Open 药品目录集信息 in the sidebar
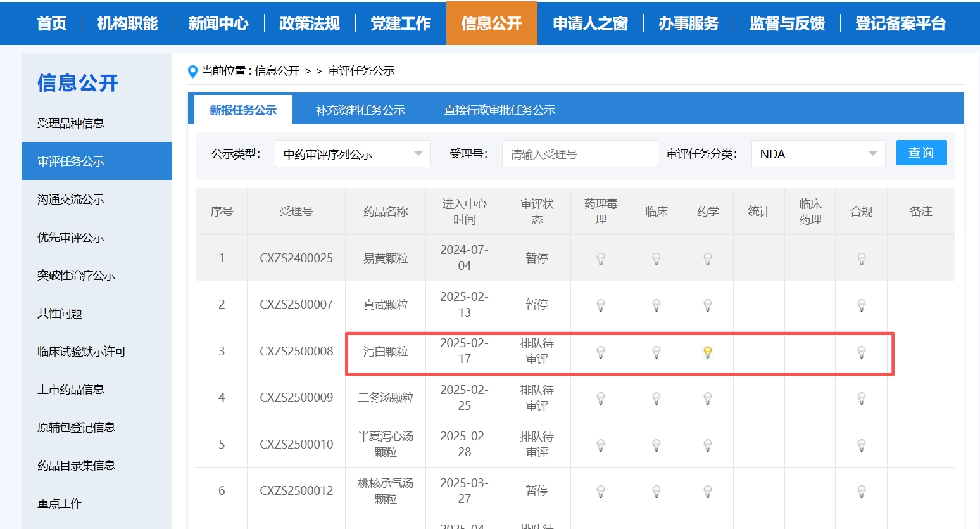The image size is (980, 529). pos(77,465)
